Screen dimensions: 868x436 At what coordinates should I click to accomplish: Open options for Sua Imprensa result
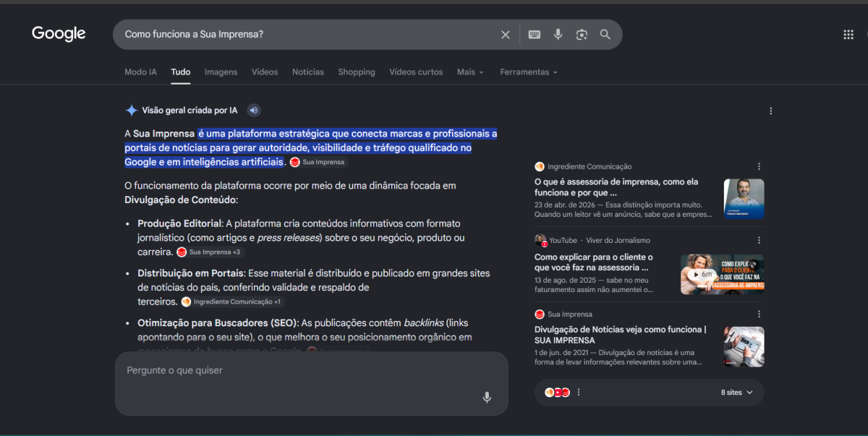759,314
